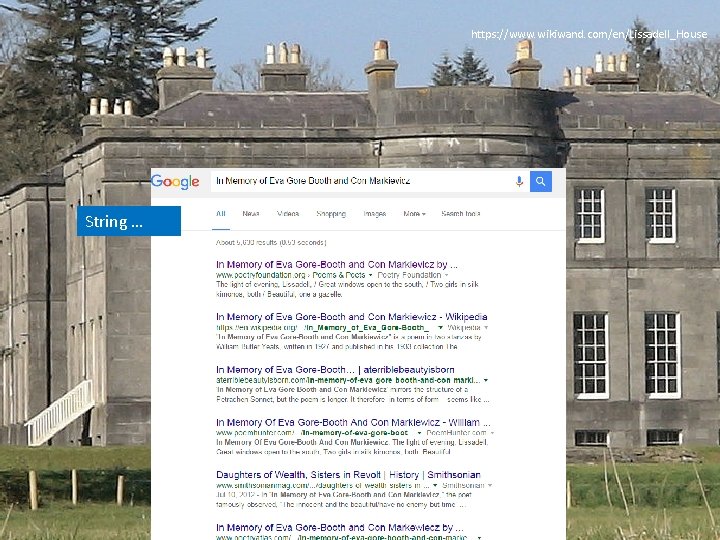Click the wikiwand.com Lissadell_House URL text

coord(589,34)
